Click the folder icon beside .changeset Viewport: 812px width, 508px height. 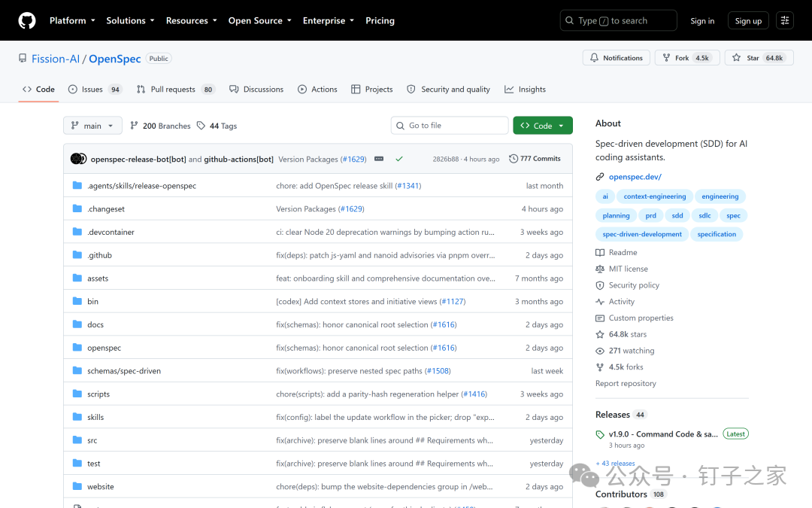tap(77, 208)
